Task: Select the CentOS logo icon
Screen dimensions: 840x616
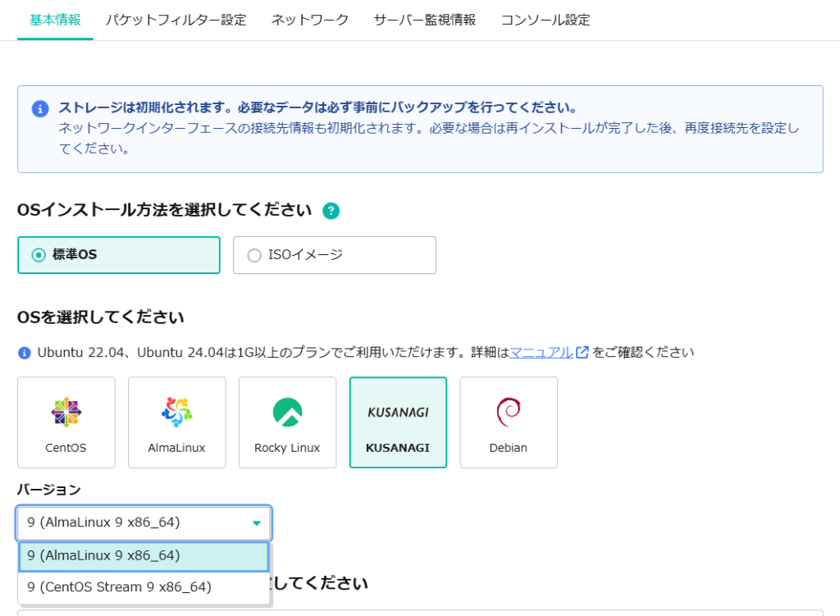Action: pos(66,412)
